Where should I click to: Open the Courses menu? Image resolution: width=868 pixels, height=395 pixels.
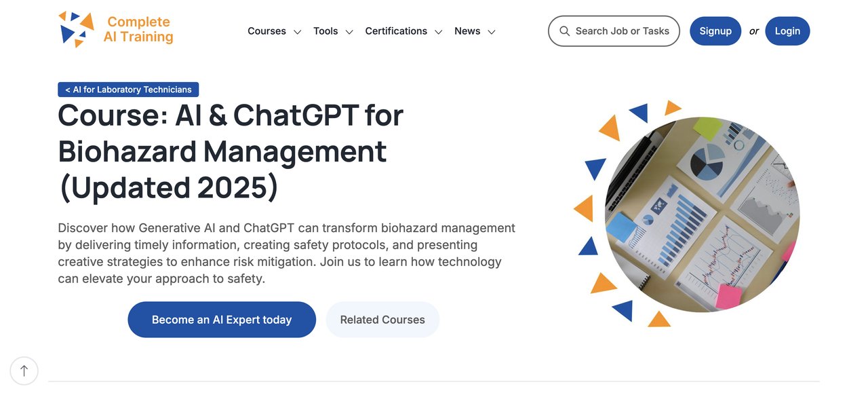pyautogui.click(x=267, y=31)
